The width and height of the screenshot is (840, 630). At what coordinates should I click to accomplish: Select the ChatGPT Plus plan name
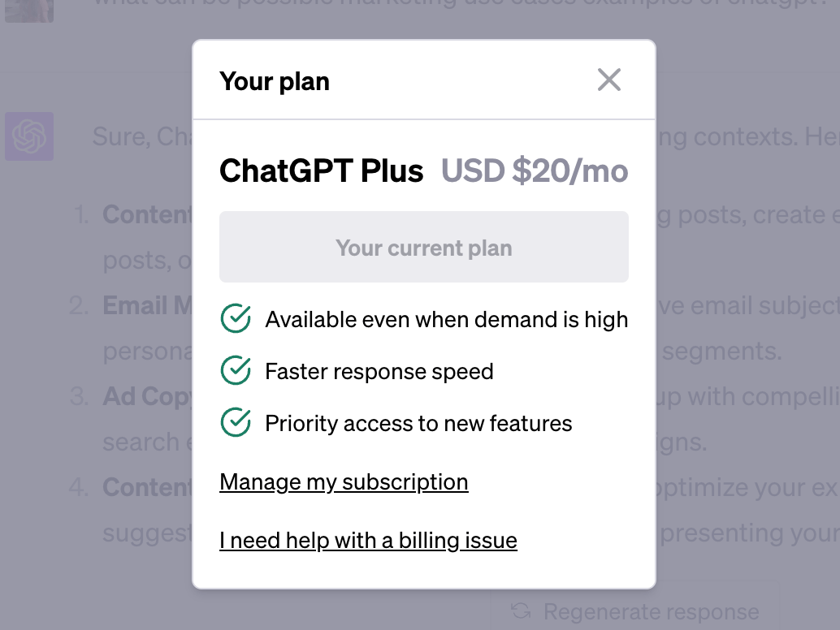coord(322,171)
